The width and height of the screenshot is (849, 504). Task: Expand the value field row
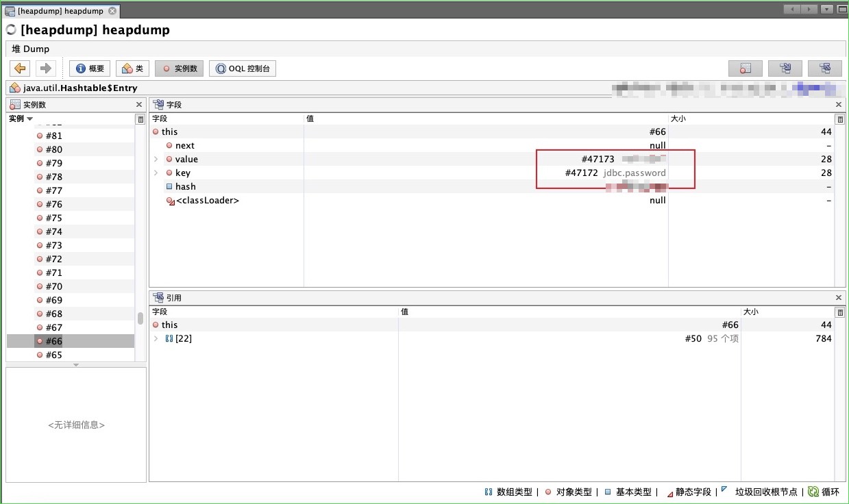click(156, 159)
